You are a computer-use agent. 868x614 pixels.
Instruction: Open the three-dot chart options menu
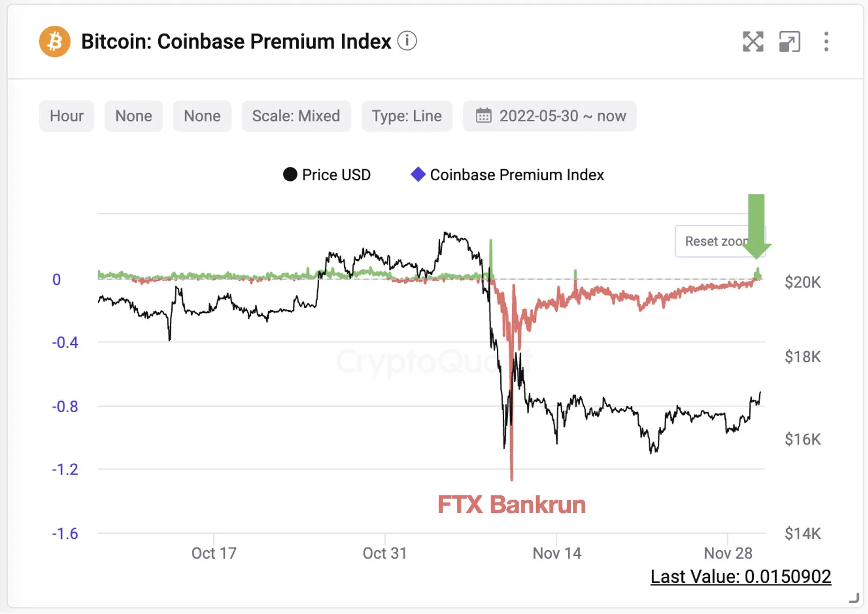(825, 41)
